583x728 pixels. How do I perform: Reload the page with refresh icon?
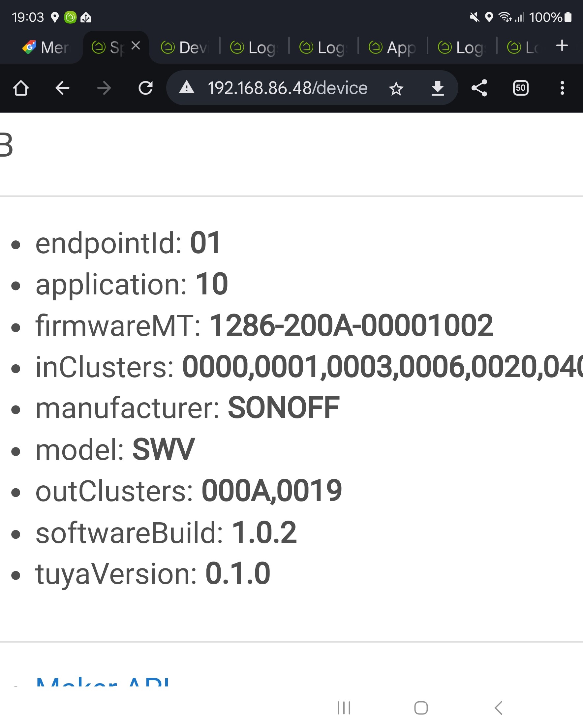(145, 88)
